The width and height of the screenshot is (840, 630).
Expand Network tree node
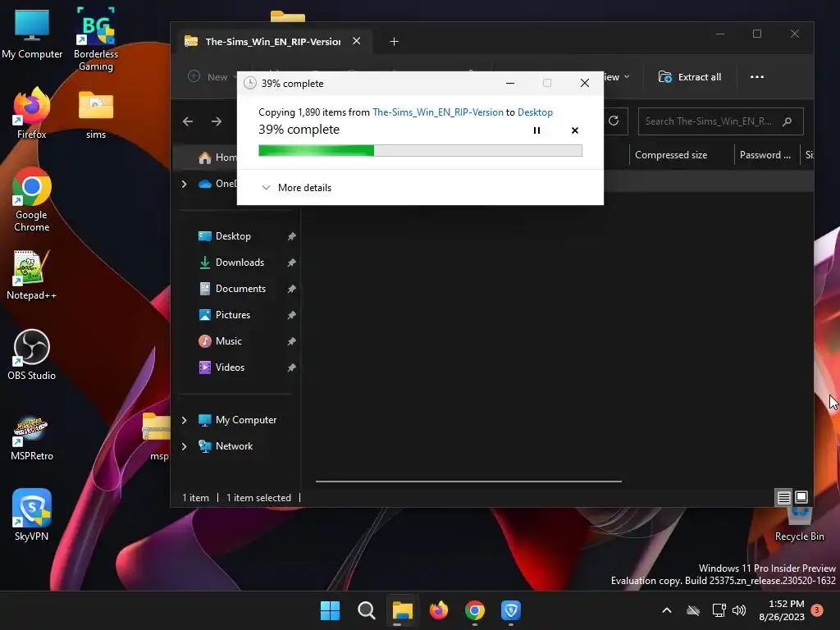click(184, 446)
